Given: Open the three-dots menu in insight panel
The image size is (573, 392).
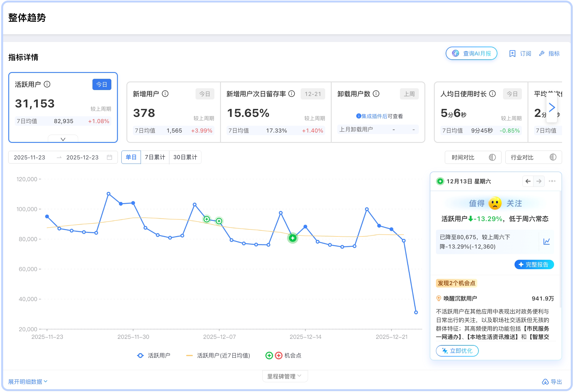Looking at the screenshot, I should 552,181.
